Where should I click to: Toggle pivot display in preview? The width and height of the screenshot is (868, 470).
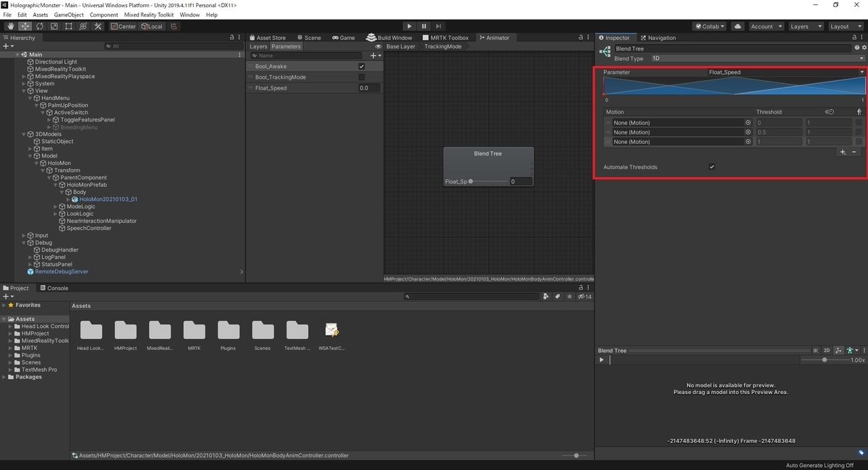(838, 351)
